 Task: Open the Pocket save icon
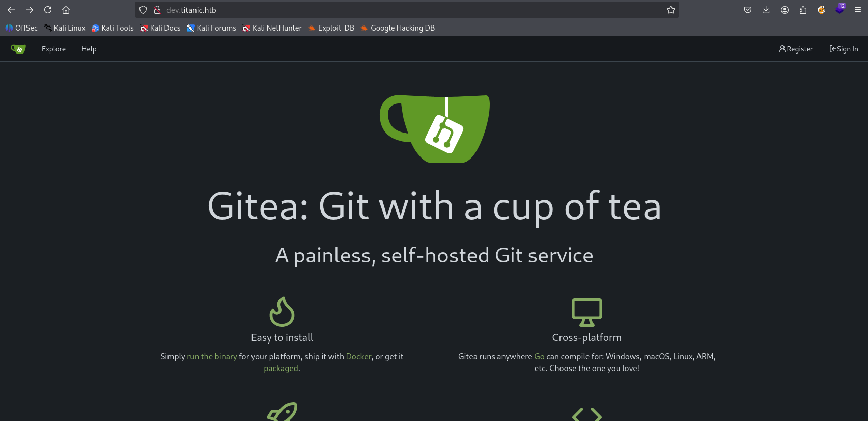tap(748, 10)
